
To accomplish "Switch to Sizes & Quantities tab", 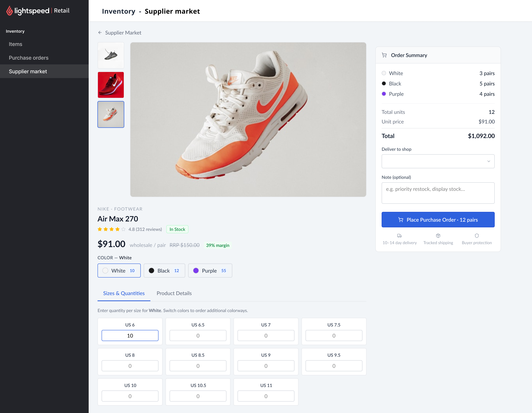I will coord(124,293).
